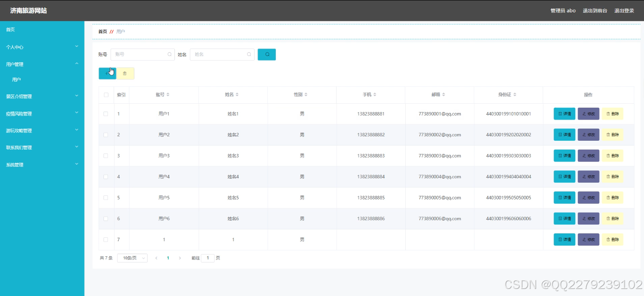This screenshot has height=296, width=644.
Task: Click magnifier icon in 姓名 search field
Action: (x=249, y=54)
